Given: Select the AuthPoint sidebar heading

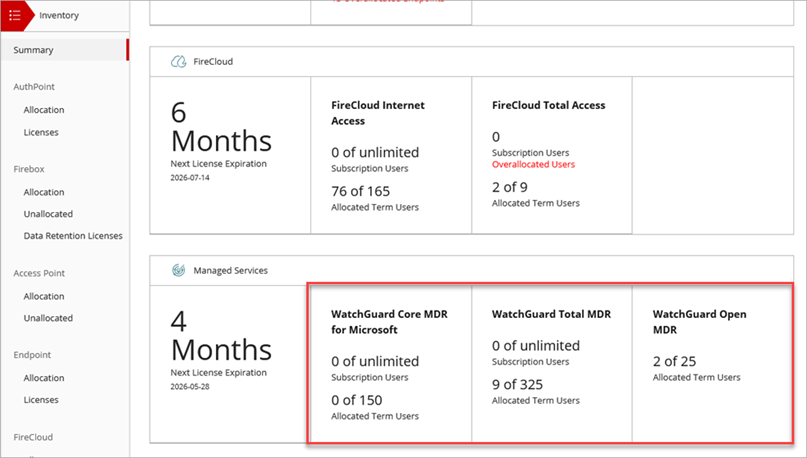Looking at the screenshot, I should 34,86.
